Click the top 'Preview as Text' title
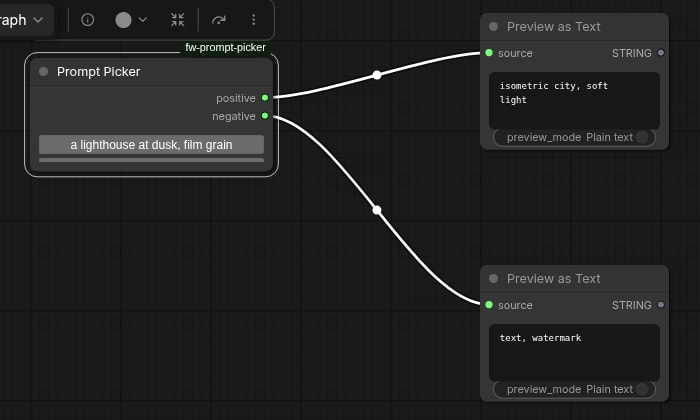This screenshot has width=700, height=420. point(554,27)
